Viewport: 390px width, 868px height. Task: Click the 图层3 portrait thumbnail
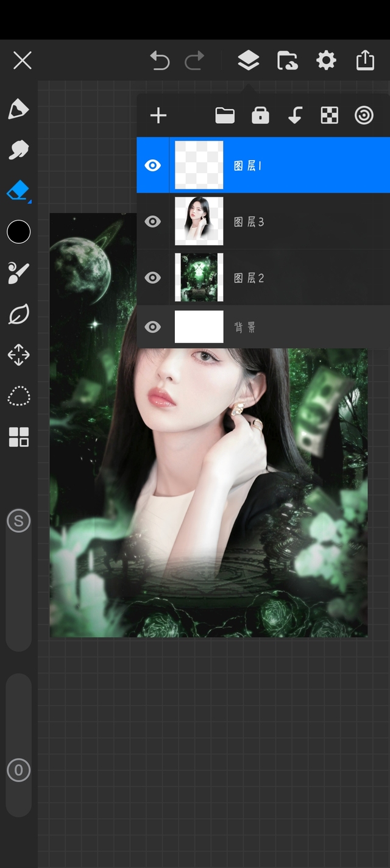tap(199, 221)
